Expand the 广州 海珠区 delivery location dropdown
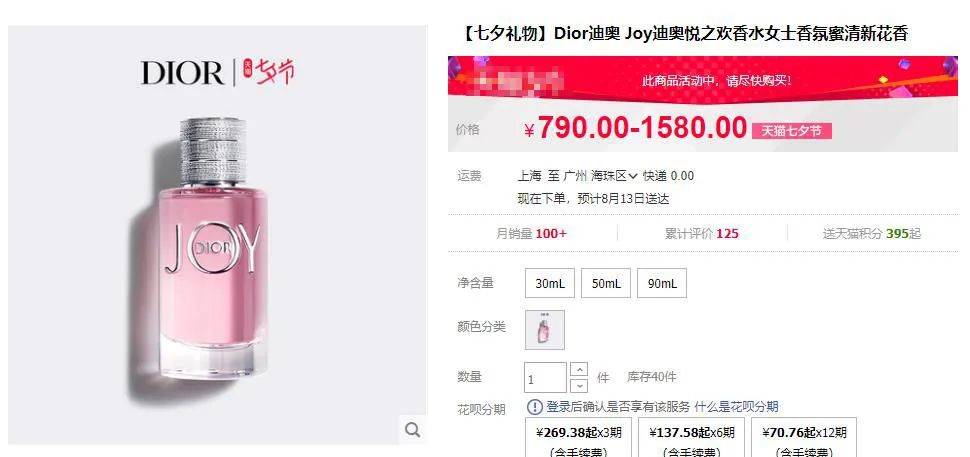This screenshot has height=457, width=970. [x=600, y=176]
